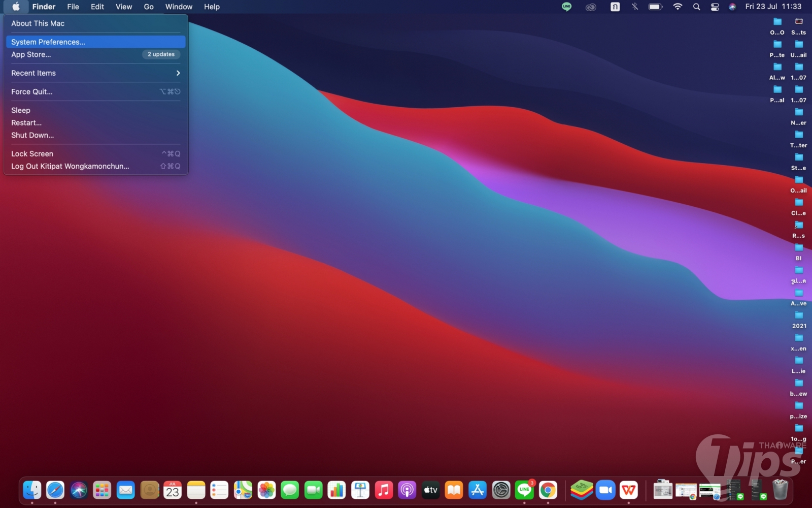Viewport: 812px width, 508px height.
Task: Open Launchpad in the Dock
Action: pyautogui.click(x=102, y=490)
